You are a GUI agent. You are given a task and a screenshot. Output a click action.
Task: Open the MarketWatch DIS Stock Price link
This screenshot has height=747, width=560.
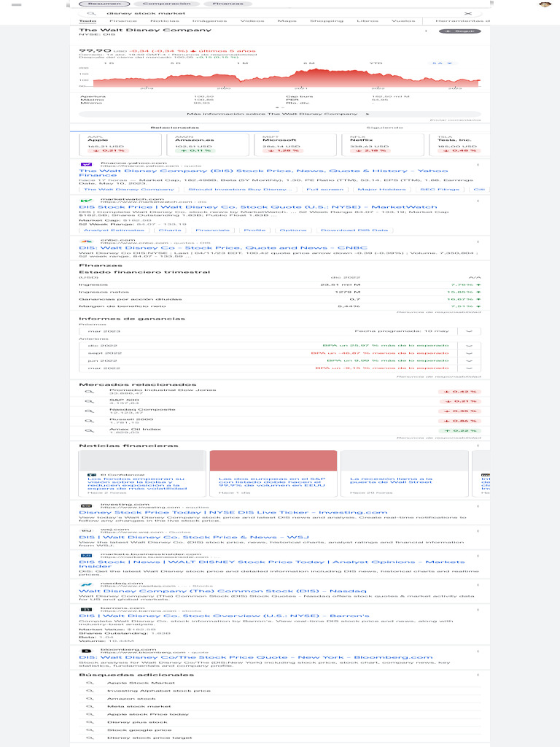point(257,207)
